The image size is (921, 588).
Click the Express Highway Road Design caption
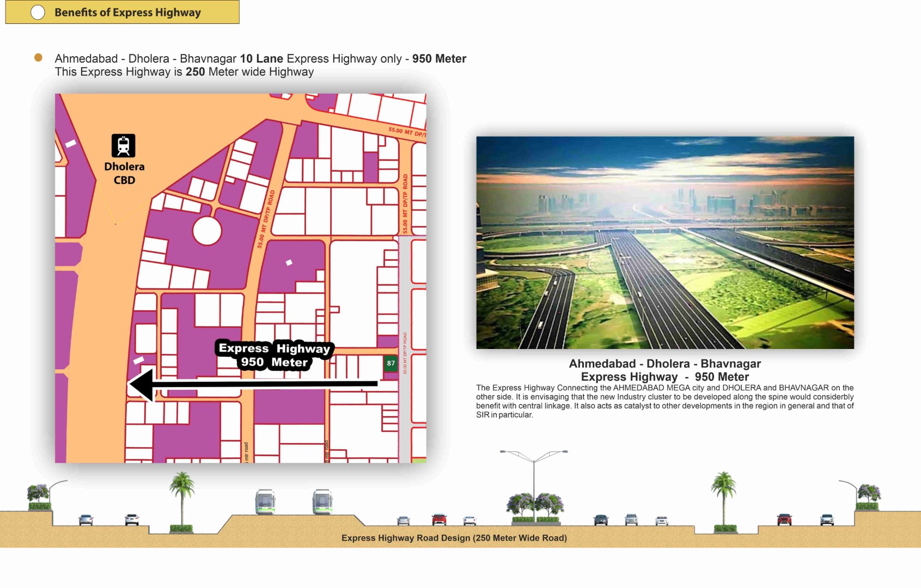click(x=454, y=538)
